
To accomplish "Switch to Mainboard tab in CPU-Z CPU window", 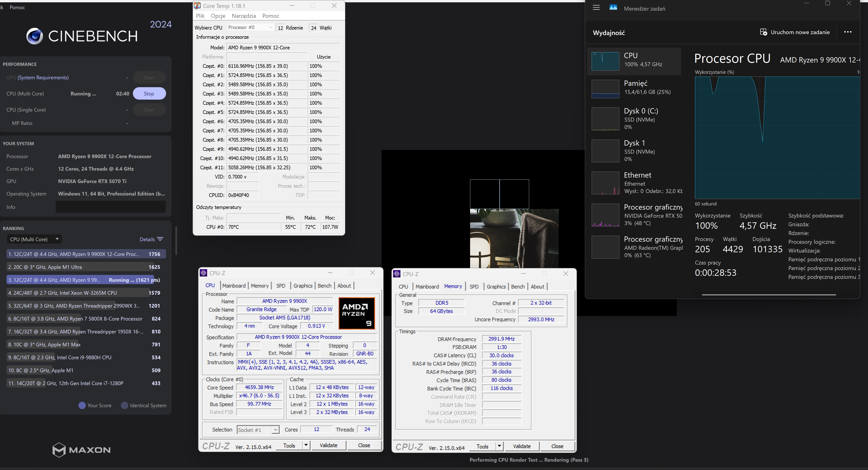I will pyautogui.click(x=234, y=285).
